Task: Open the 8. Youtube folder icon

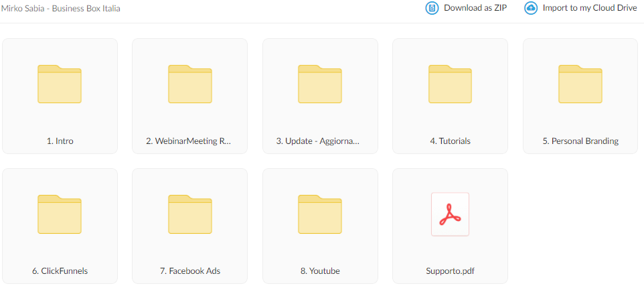Action: click(x=320, y=214)
